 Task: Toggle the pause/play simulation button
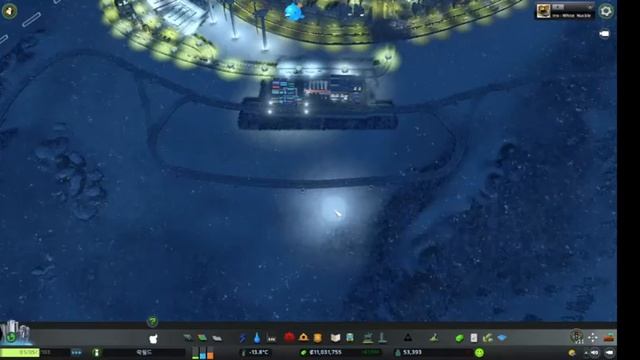tap(96, 352)
